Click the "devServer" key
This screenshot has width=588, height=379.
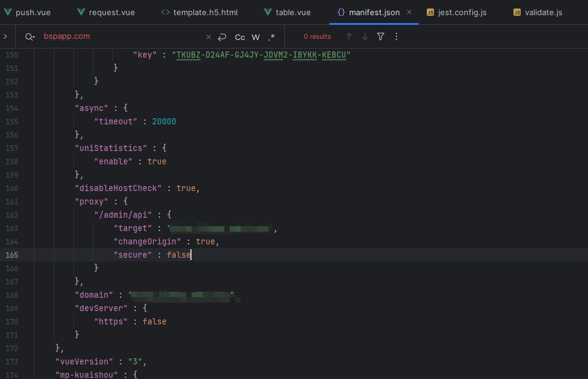101,309
